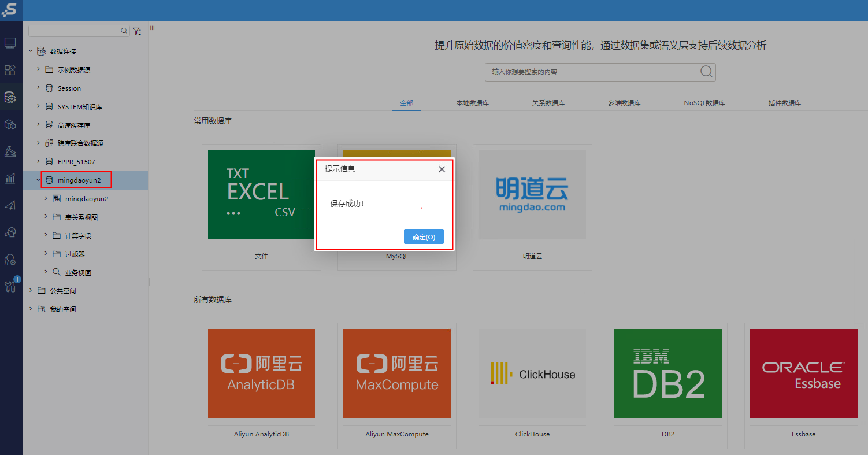Collapse the highlighted mingdaoyun2 connection arrow
Image resolution: width=868 pixels, height=455 pixels.
pyautogui.click(x=38, y=180)
